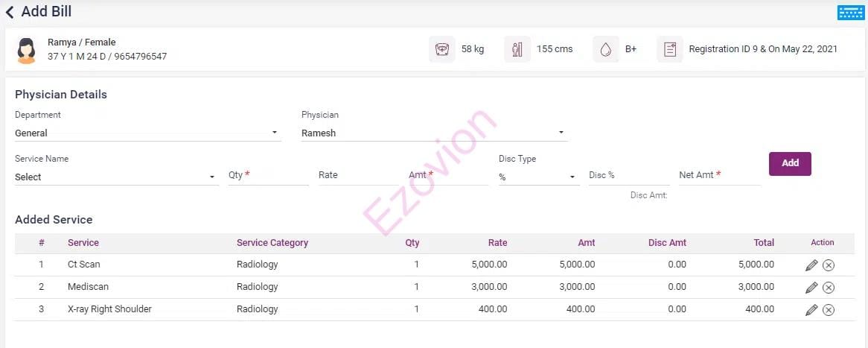The height and width of the screenshot is (348, 868).
Task: Click the 155 cms height icon
Action: 517,49
